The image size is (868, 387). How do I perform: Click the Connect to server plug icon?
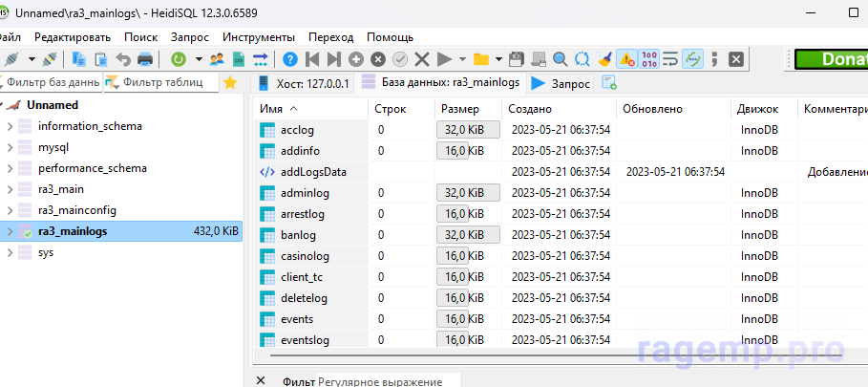point(12,58)
